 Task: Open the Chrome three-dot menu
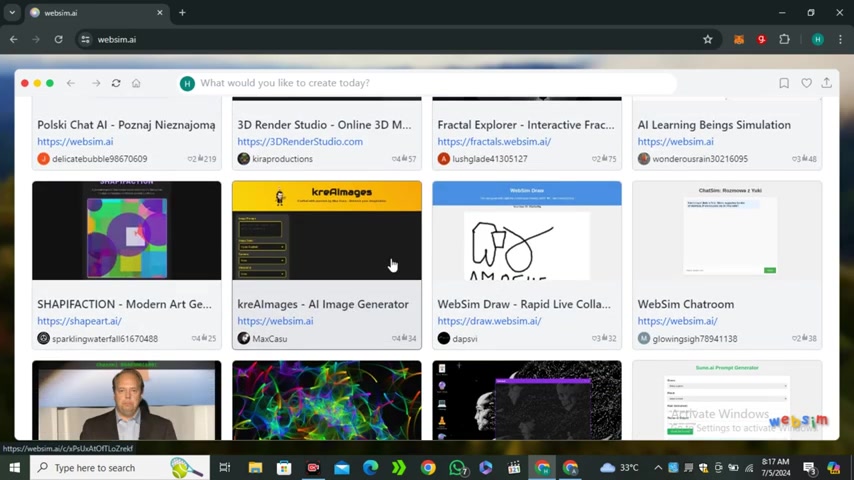pyautogui.click(x=840, y=39)
